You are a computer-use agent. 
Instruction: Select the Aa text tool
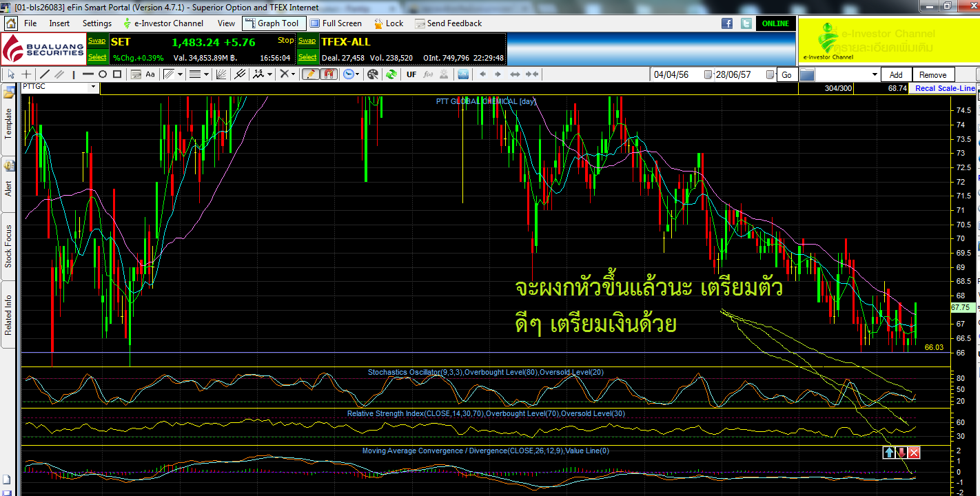click(x=150, y=74)
